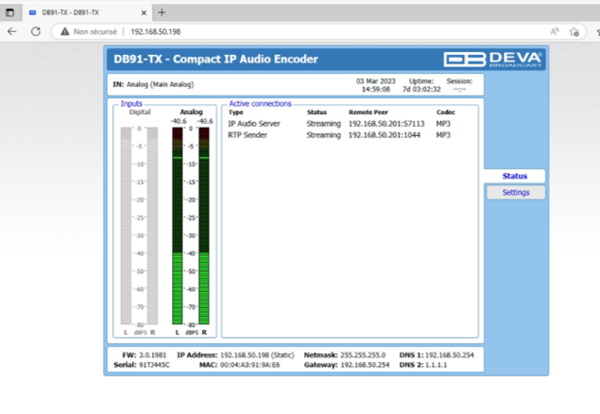Reload the page with the refresh icon
Viewport: 600px width, 414px height.
pos(36,31)
